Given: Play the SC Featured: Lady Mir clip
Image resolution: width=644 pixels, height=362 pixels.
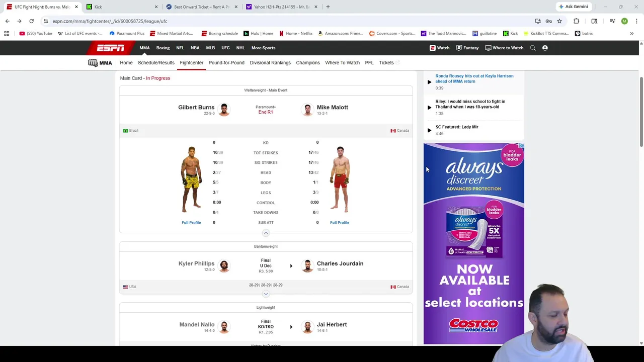Looking at the screenshot, I should (x=429, y=130).
